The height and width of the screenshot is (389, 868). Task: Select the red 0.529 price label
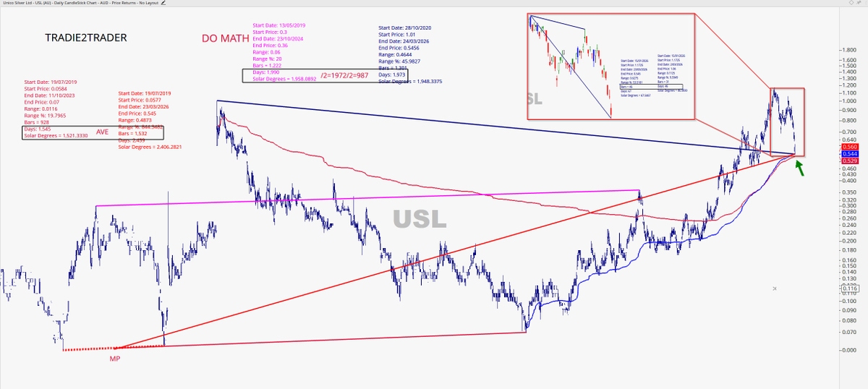click(x=849, y=160)
